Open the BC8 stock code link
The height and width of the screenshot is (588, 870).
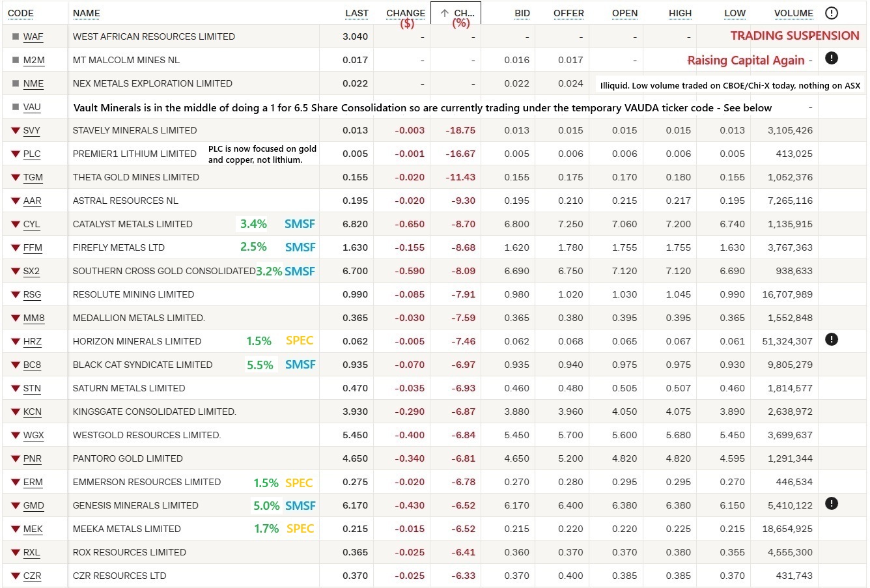point(32,365)
